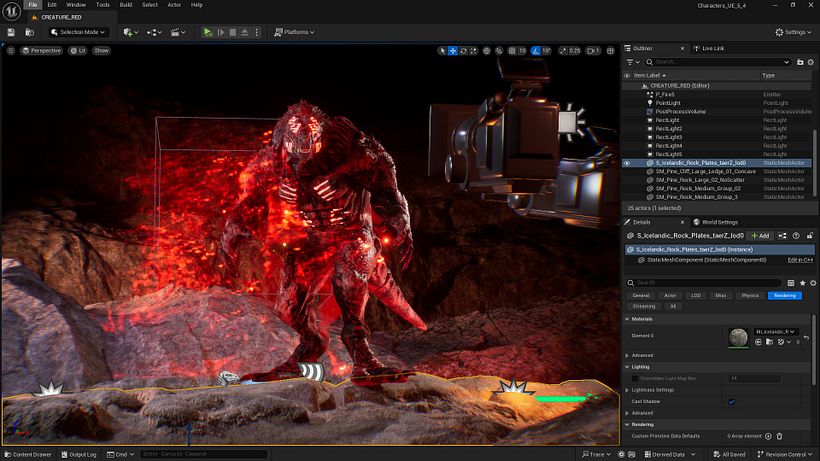Click the Outliner search field
This screenshot has width=820, height=461.
718,62
